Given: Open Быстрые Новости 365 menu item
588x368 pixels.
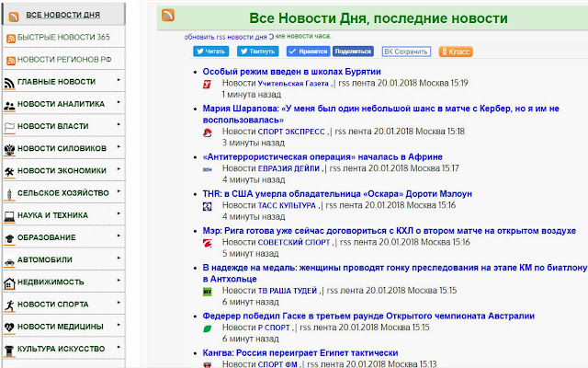Looking at the screenshot, I should point(63,37).
